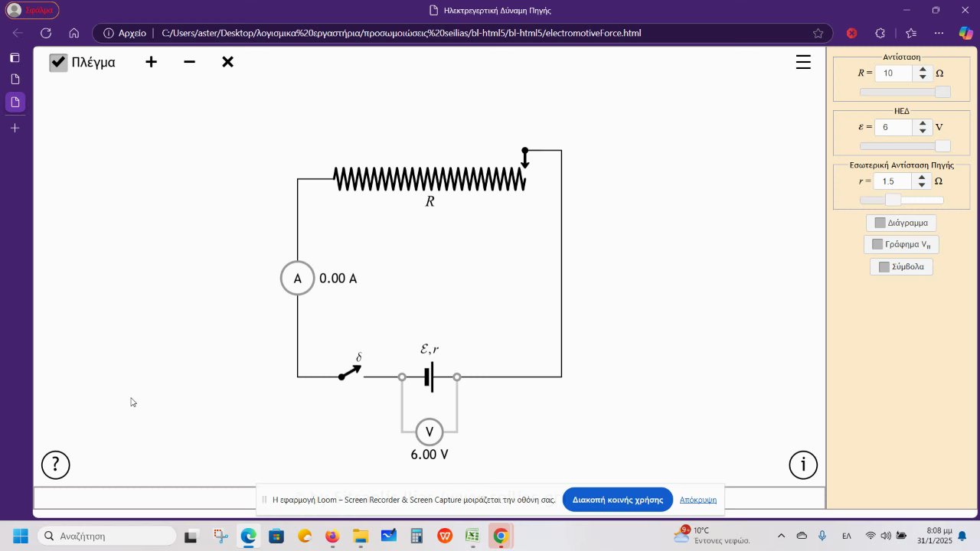Open Excel in taskbar
The image size is (980, 551).
(x=472, y=536)
